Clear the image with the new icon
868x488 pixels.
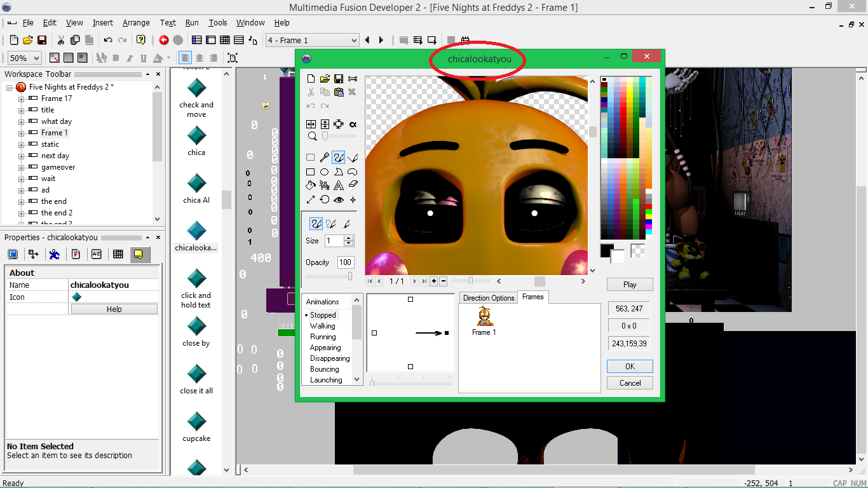click(x=311, y=79)
